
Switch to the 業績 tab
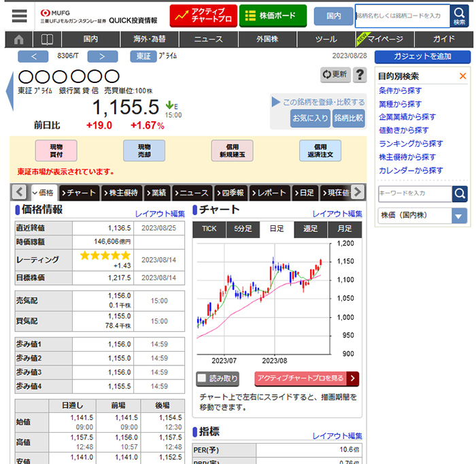[x=157, y=193]
